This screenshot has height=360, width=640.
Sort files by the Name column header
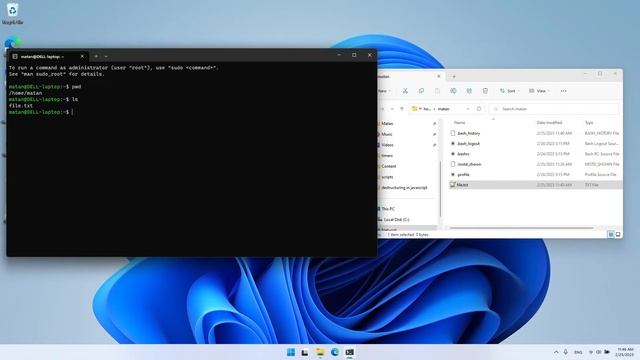pyautogui.click(x=460, y=122)
